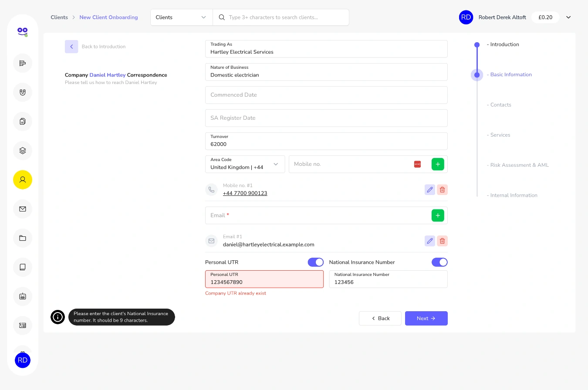Expand the user account menu chevron

568,17
